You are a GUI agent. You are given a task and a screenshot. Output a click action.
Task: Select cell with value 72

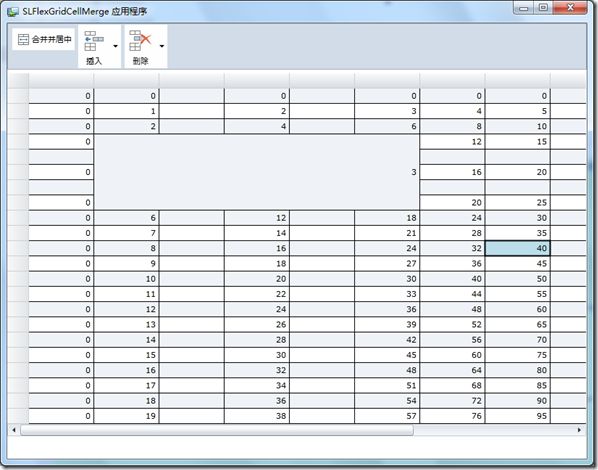click(x=452, y=401)
